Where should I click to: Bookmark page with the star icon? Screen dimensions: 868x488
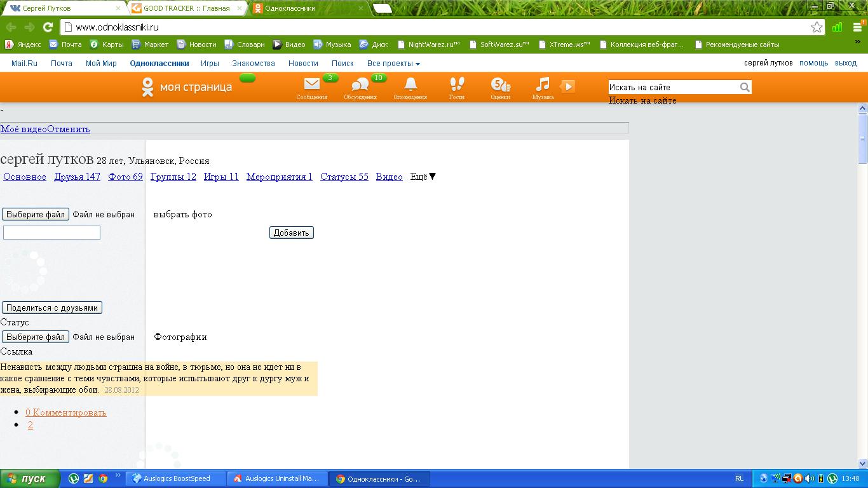coord(817,27)
